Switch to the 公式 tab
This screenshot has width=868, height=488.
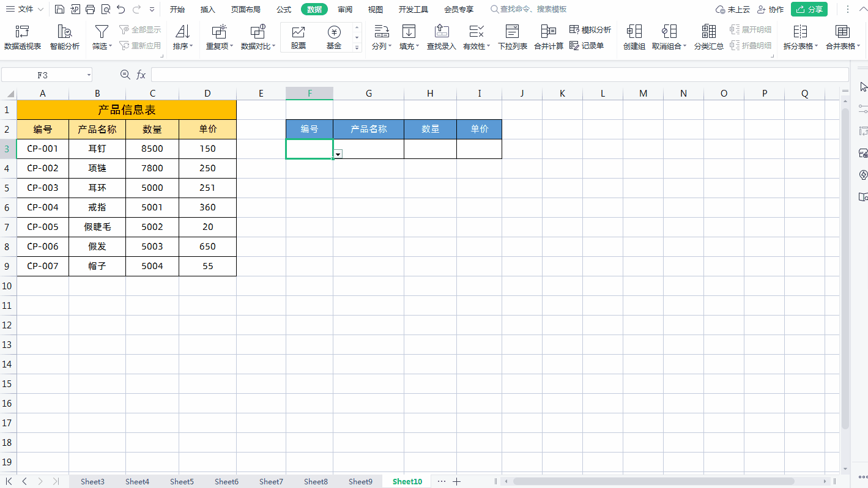pyautogui.click(x=284, y=9)
